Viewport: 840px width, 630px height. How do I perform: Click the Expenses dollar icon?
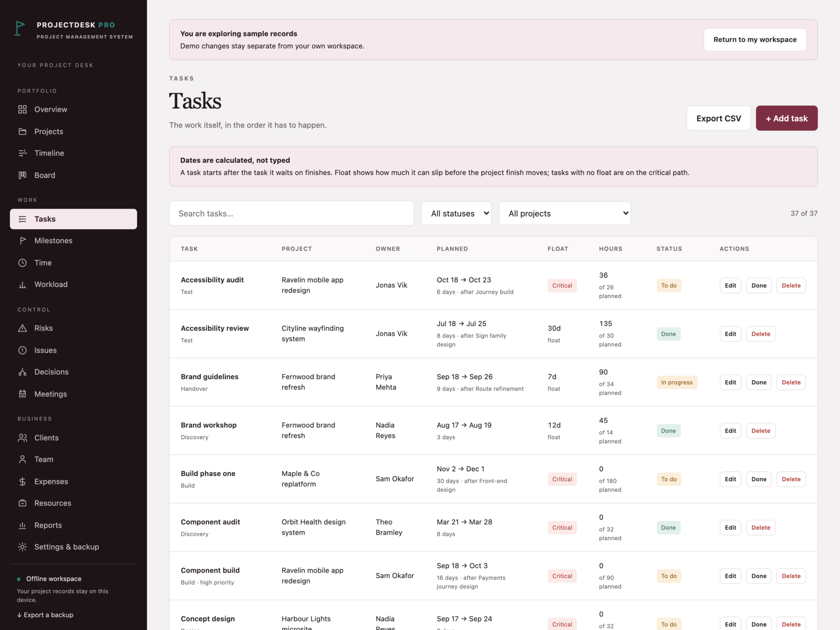point(22,481)
